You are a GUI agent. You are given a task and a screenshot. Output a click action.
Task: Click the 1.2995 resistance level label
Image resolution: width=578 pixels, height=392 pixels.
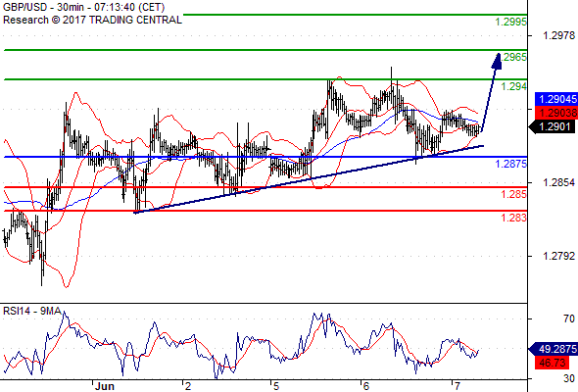[511, 22]
